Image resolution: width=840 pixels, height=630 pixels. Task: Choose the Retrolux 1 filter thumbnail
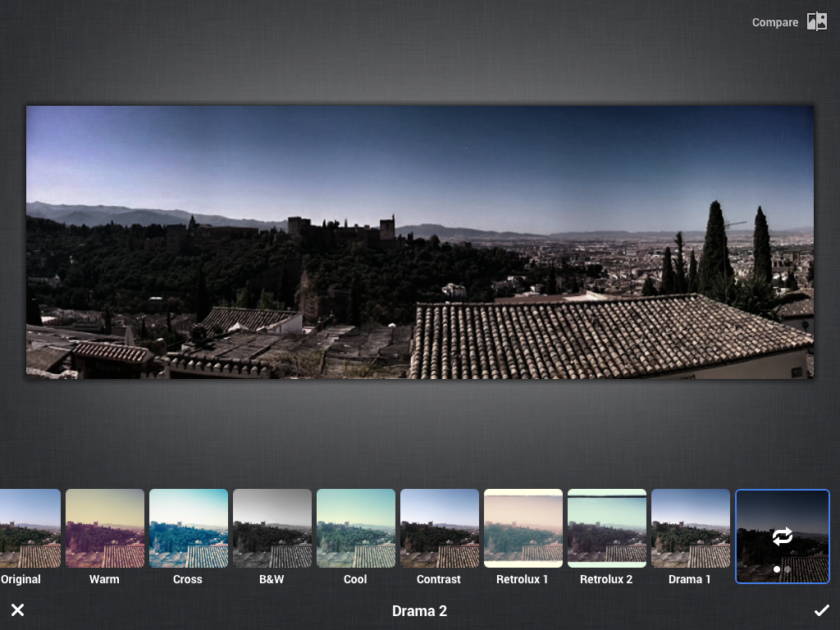click(x=523, y=528)
